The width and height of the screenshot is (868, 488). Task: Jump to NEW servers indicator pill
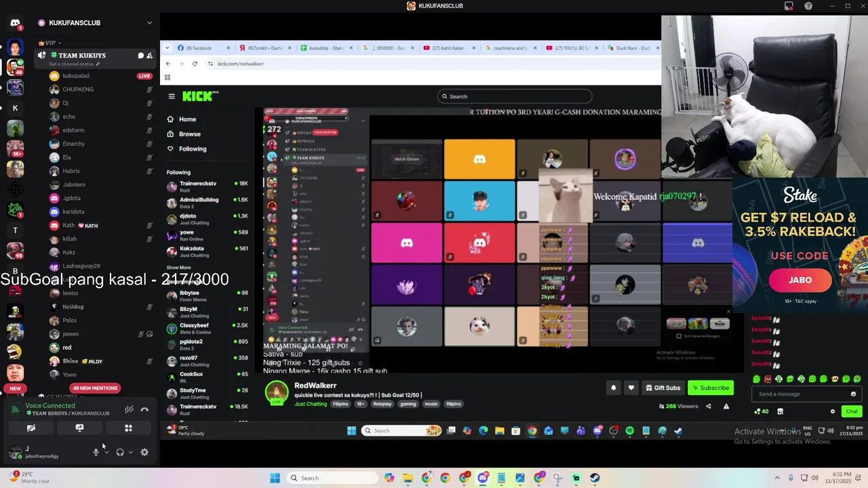[15, 388]
